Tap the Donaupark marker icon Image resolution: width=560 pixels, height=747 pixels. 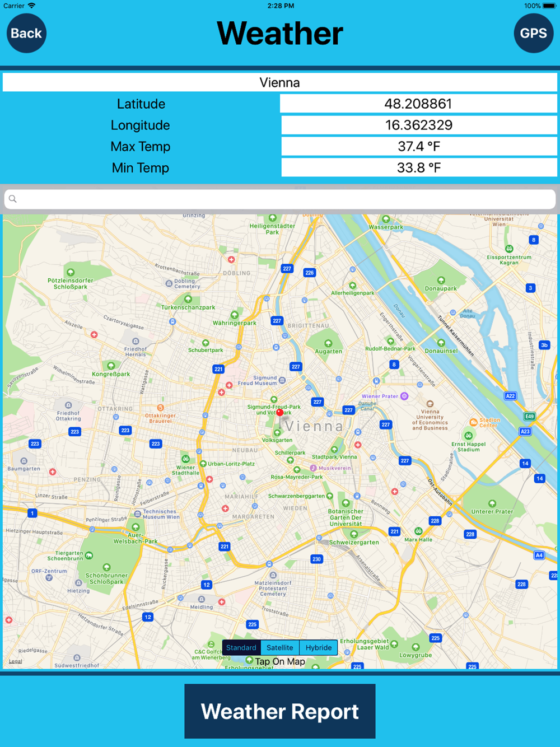[441, 281]
